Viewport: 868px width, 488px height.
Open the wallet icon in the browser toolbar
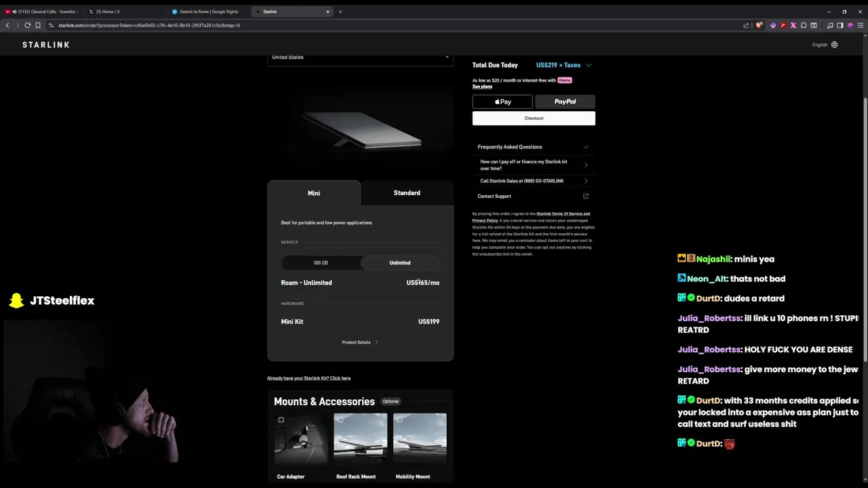(814, 25)
